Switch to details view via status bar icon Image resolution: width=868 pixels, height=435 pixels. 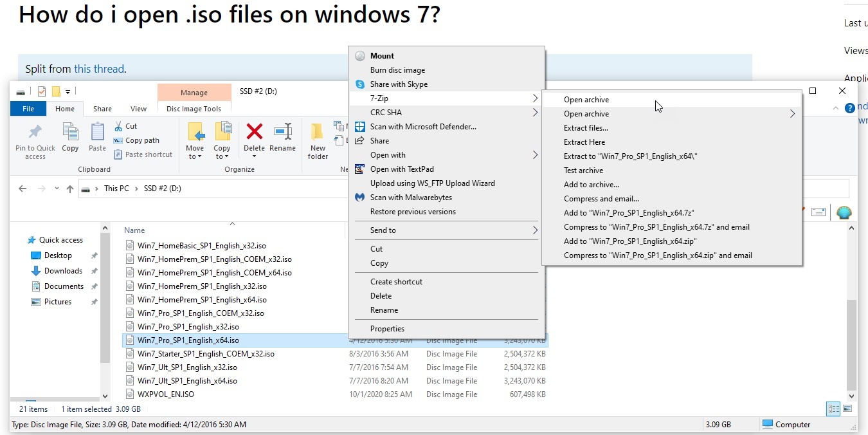[x=833, y=409]
